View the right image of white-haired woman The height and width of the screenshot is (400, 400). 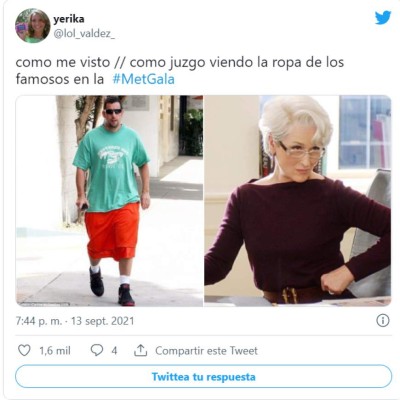(x=298, y=201)
